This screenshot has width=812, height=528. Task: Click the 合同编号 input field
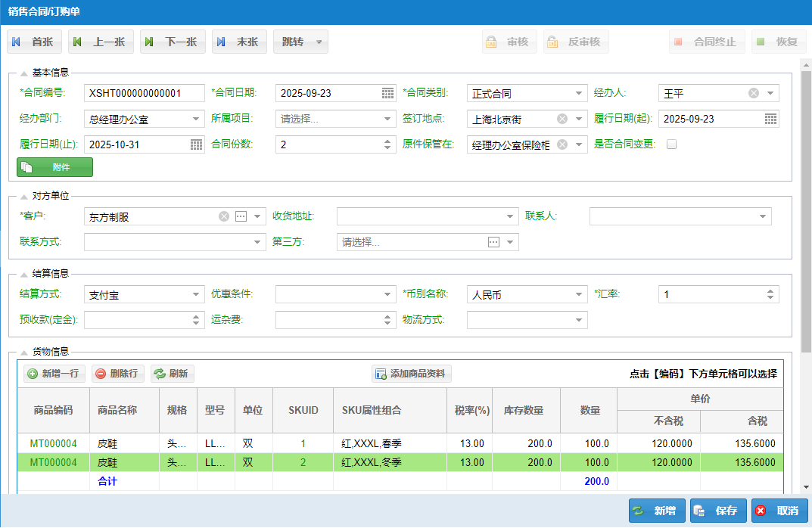(144, 94)
